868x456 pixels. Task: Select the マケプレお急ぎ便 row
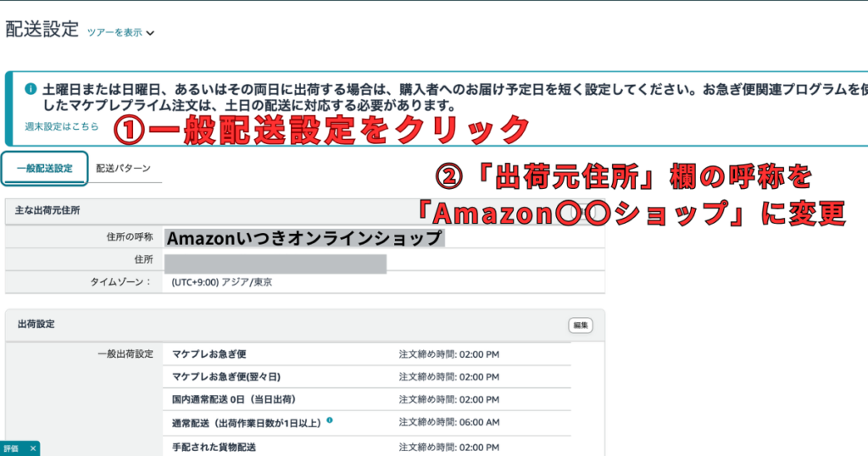(x=209, y=353)
